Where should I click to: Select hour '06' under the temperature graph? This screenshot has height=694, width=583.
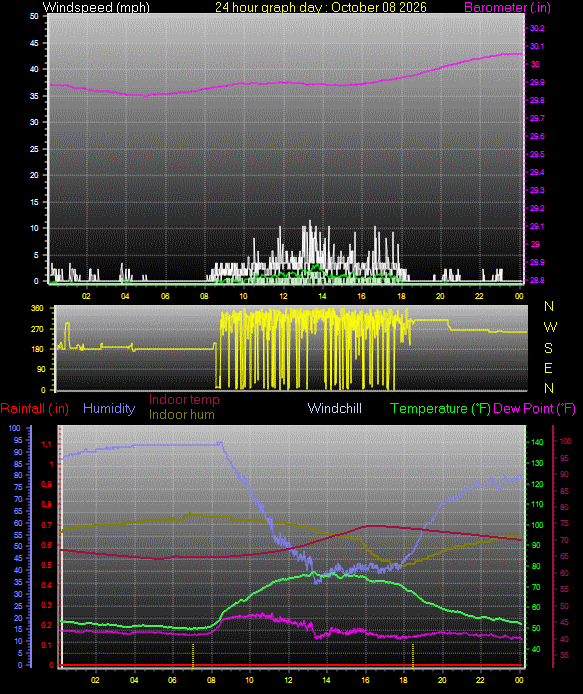[x=173, y=680]
